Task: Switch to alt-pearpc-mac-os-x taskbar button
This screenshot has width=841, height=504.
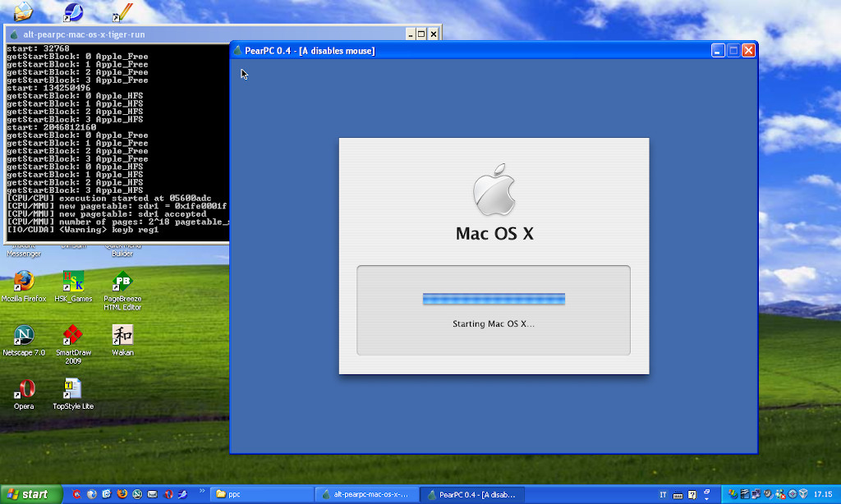Action: point(367,494)
